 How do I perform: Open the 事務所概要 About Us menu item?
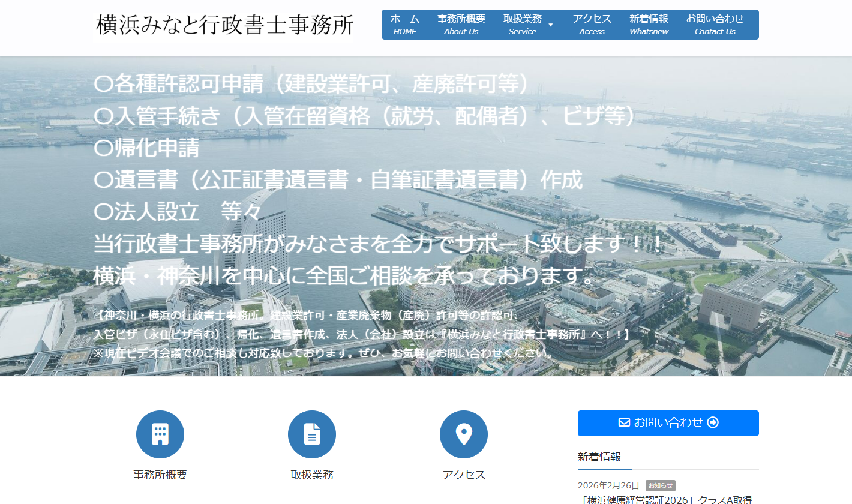coord(461,25)
